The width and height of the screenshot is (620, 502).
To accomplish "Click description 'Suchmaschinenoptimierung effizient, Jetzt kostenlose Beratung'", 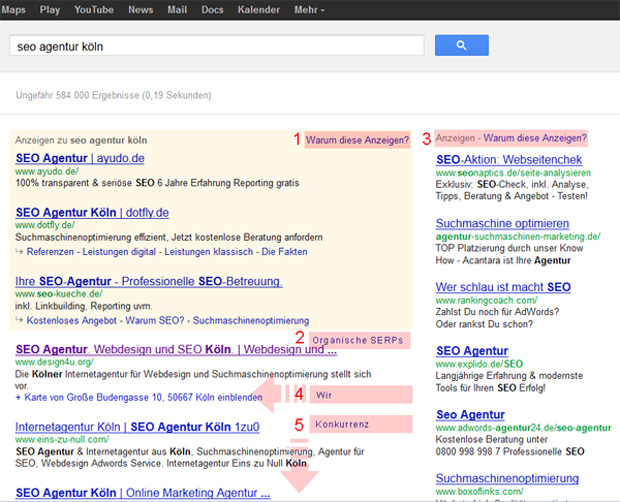I will (x=169, y=237).
